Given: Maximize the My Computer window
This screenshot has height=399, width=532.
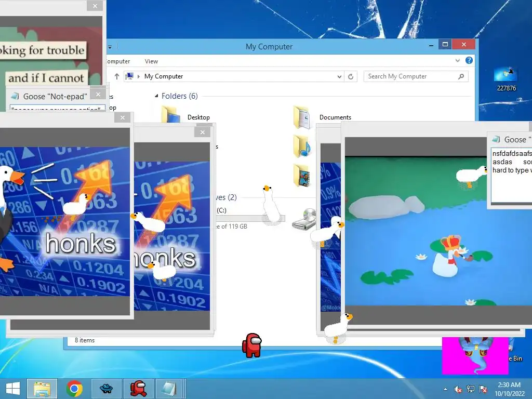Looking at the screenshot, I should [445, 45].
